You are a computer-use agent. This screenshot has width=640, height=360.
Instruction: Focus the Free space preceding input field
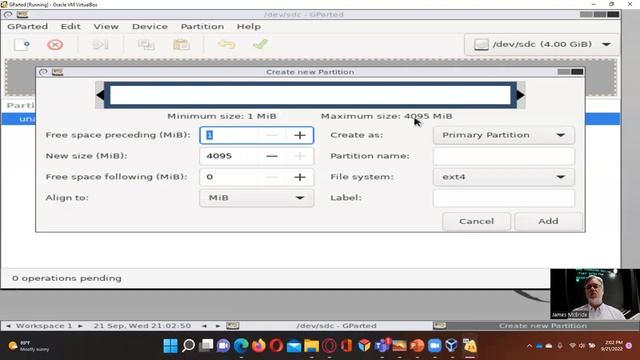click(x=229, y=135)
